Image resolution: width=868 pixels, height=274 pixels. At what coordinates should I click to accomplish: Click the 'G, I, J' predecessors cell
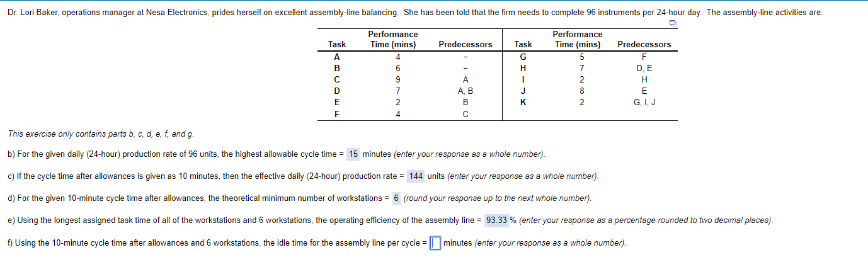[644, 102]
